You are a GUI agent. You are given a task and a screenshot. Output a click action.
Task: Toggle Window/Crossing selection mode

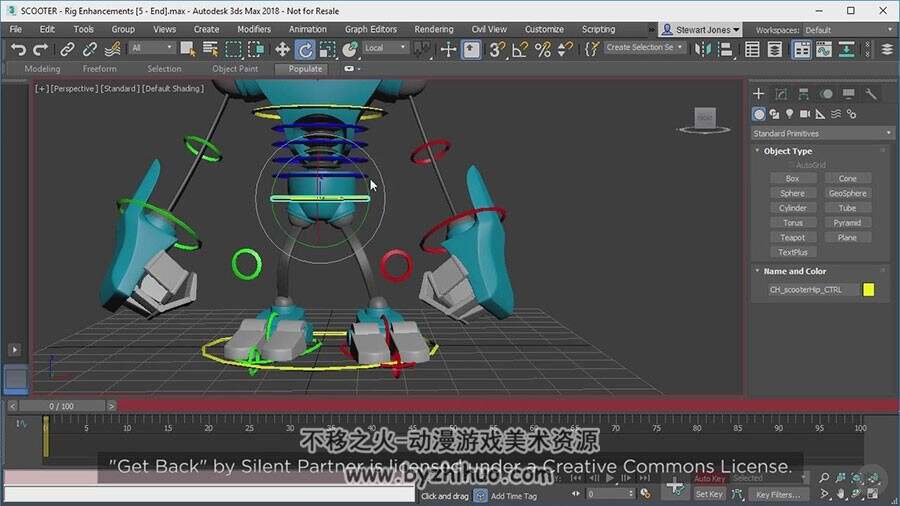[255, 50]
